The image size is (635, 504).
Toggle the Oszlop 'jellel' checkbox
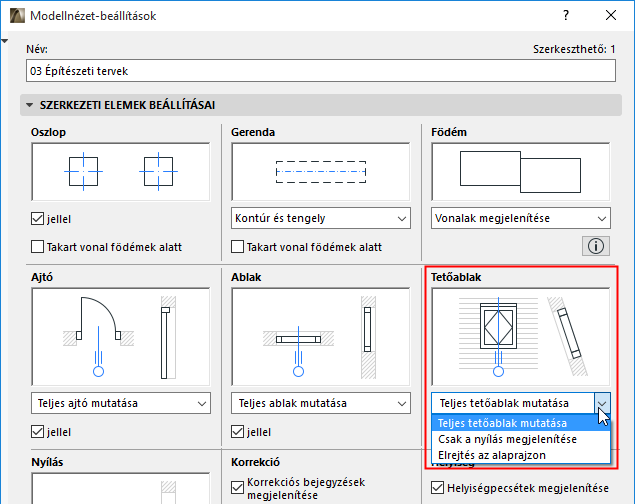38,219
